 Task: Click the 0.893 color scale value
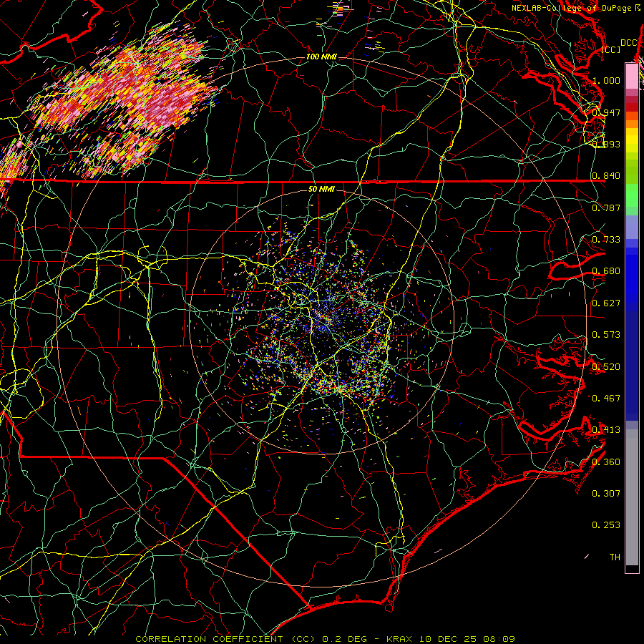(x=606, y=144)
